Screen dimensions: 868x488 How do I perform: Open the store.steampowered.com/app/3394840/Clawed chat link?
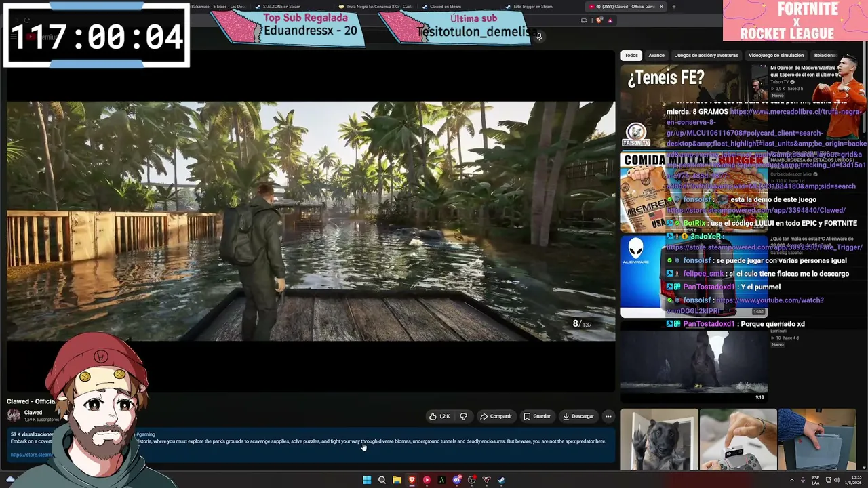pos(755,210)
